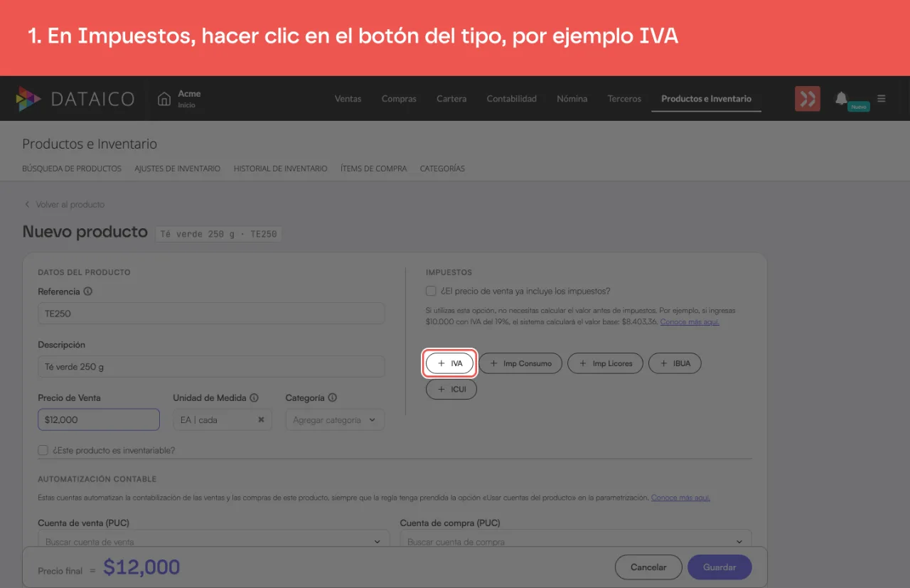
Task: Enable '¿El precio de venta ya incluye los impuestos?'
Action: (x=431, y=291)
